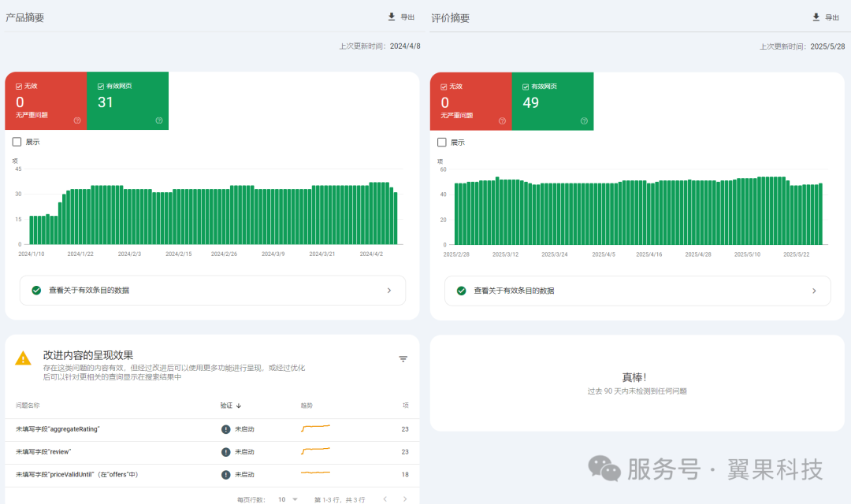Screen dimensions: 851x504
Task: Sort by the 验证 column header
Action: pos(230,405)
